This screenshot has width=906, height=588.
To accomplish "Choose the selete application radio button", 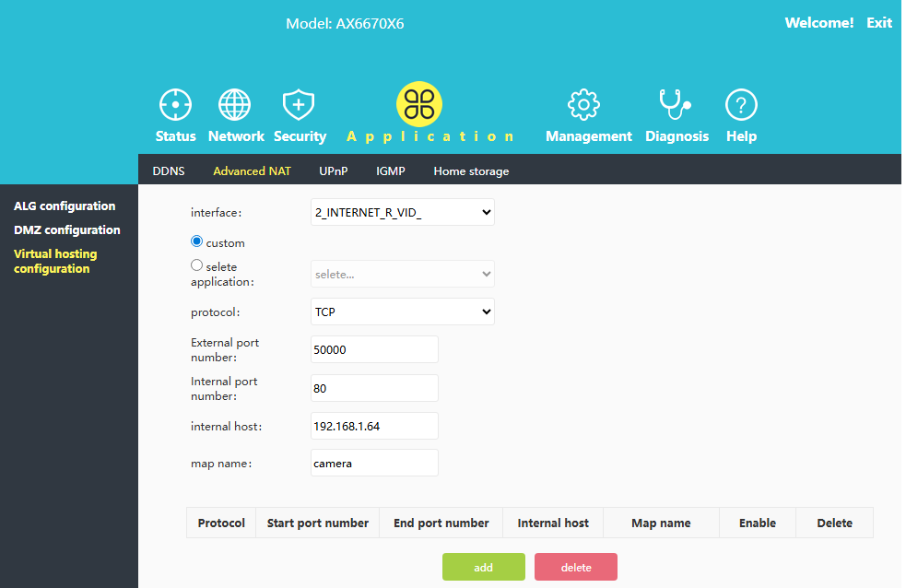I will 197,265.
